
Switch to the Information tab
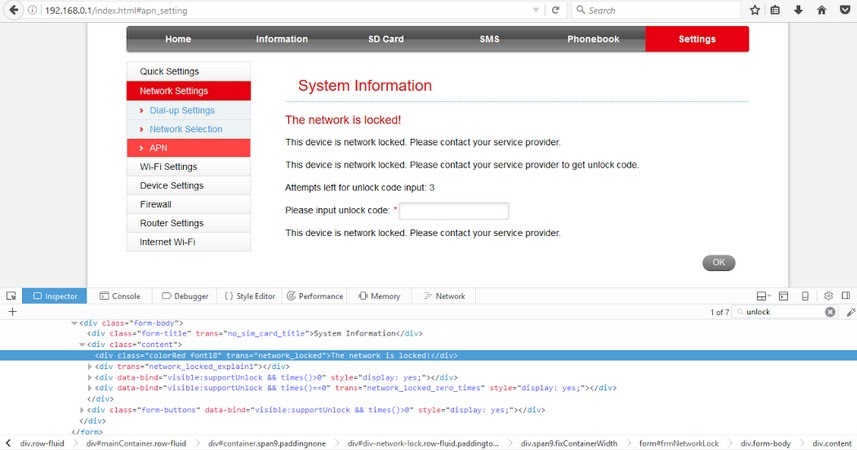(x=282, y=39)
